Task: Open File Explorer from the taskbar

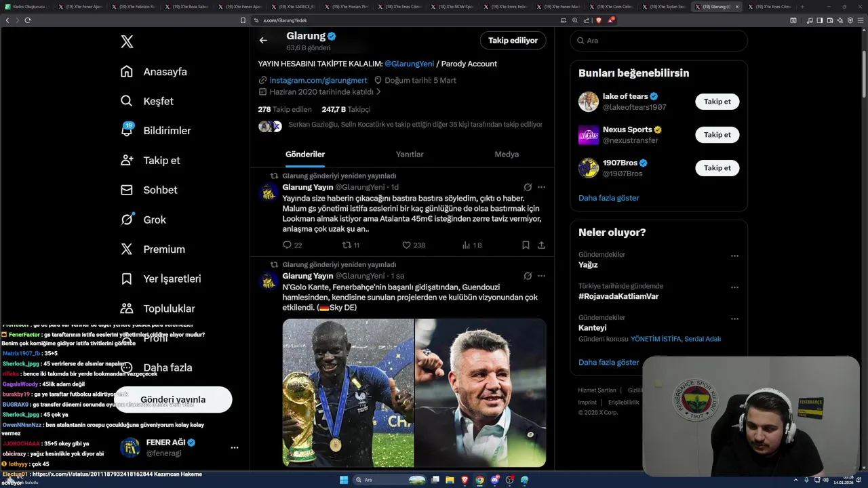Action: 450,480
